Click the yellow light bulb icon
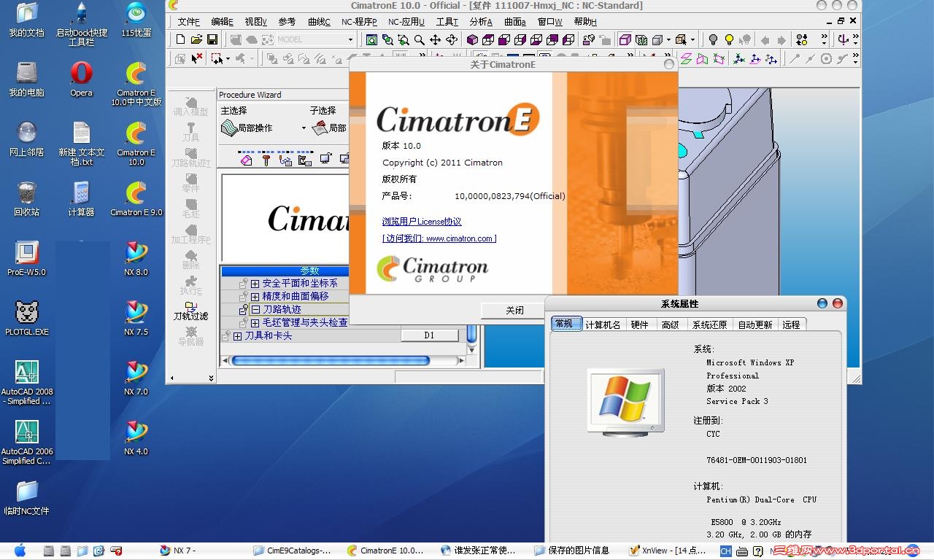 729,39
